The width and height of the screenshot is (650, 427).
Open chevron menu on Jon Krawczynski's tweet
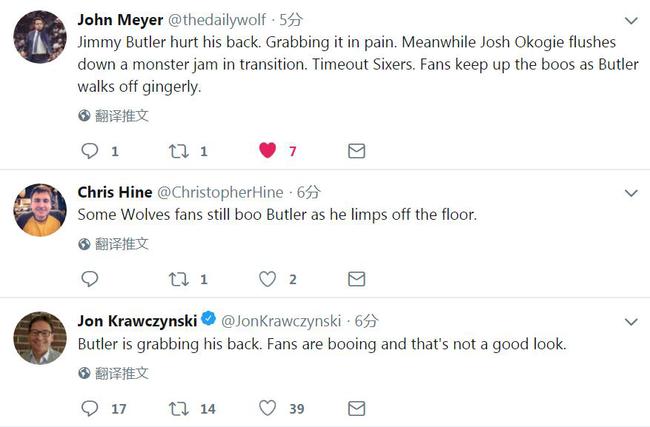(x=631, y=321)
